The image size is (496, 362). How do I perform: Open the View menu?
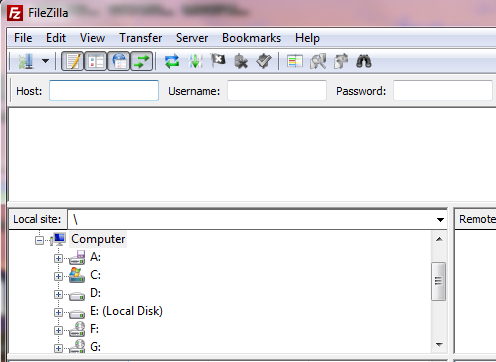92,38
